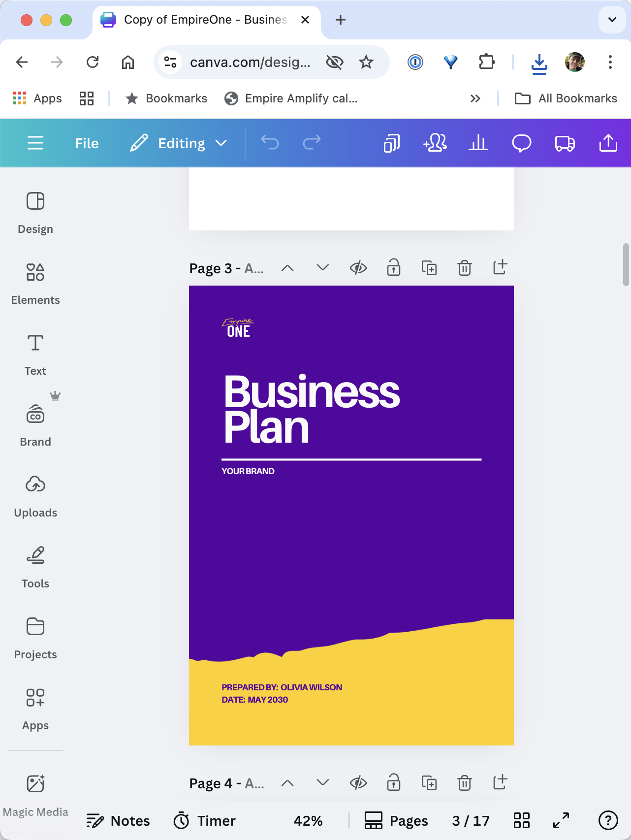Click the Share upload icon
Viewport: 631px width, 840px height.
[608, 143]
